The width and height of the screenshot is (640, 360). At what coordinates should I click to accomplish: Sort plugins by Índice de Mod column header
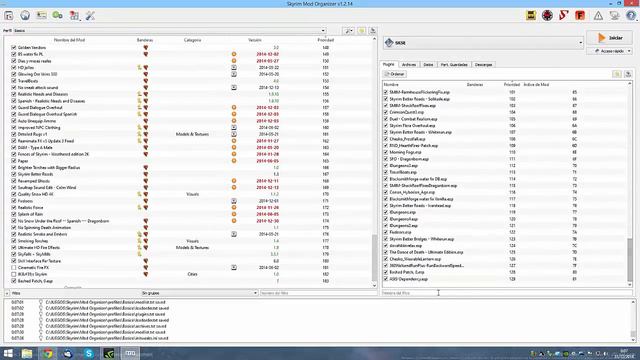536,84
